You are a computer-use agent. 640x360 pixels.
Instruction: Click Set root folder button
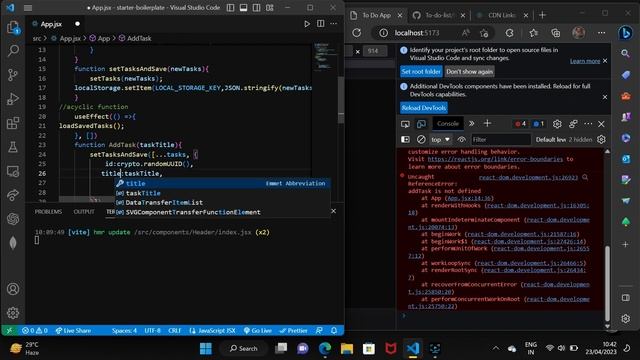(x=421, y=71)
